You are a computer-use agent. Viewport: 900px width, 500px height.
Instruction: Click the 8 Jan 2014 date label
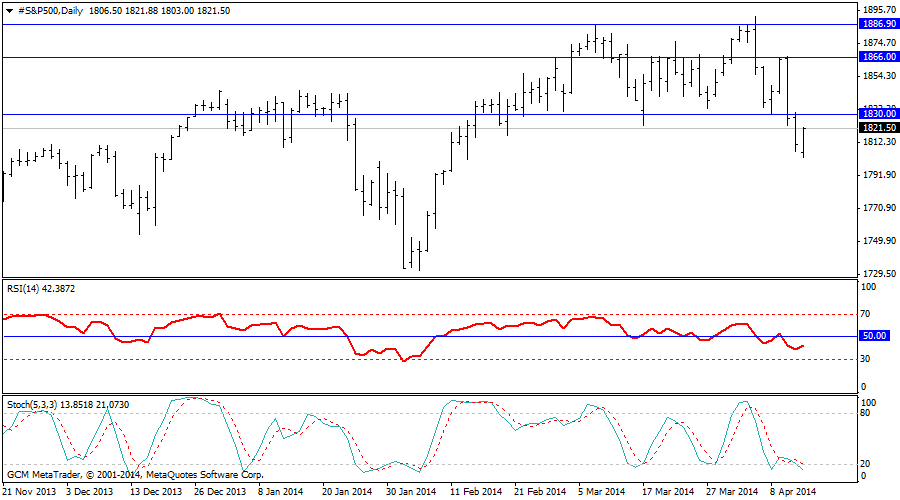coord(281,492)
